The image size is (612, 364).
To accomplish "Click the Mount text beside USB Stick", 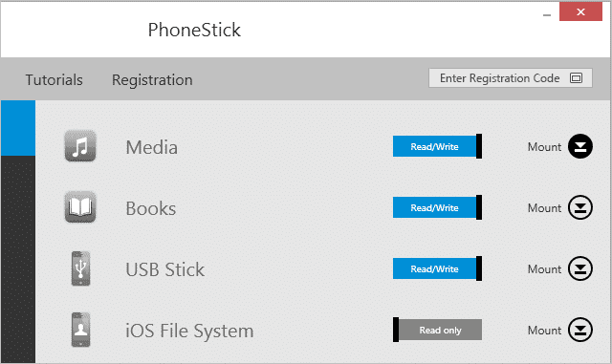I will pos(544,269).
